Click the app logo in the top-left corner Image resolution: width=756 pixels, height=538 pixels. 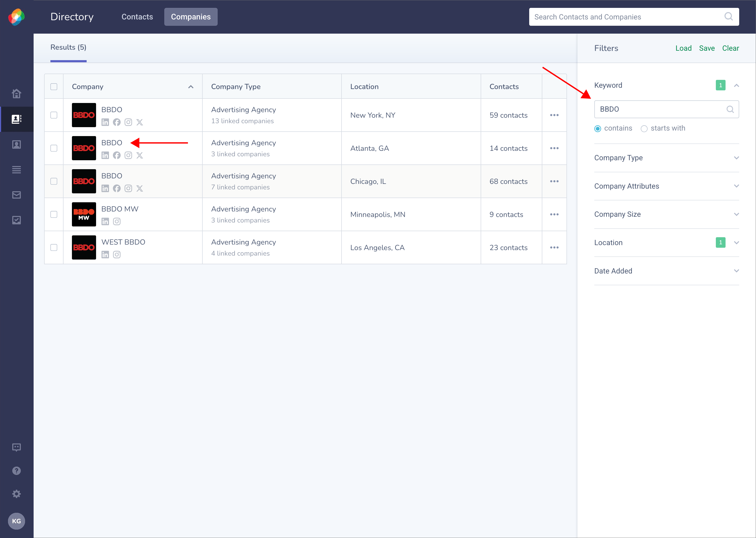17,17
